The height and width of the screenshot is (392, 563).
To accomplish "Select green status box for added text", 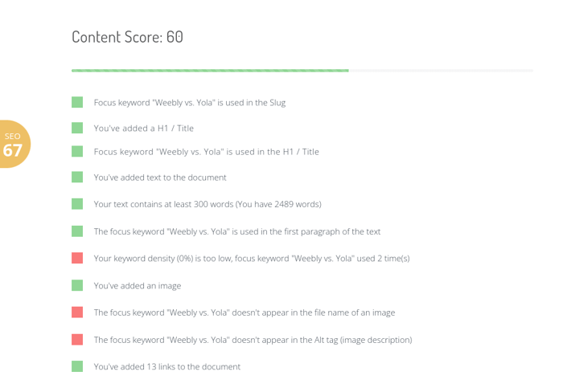I will (77, 177).
